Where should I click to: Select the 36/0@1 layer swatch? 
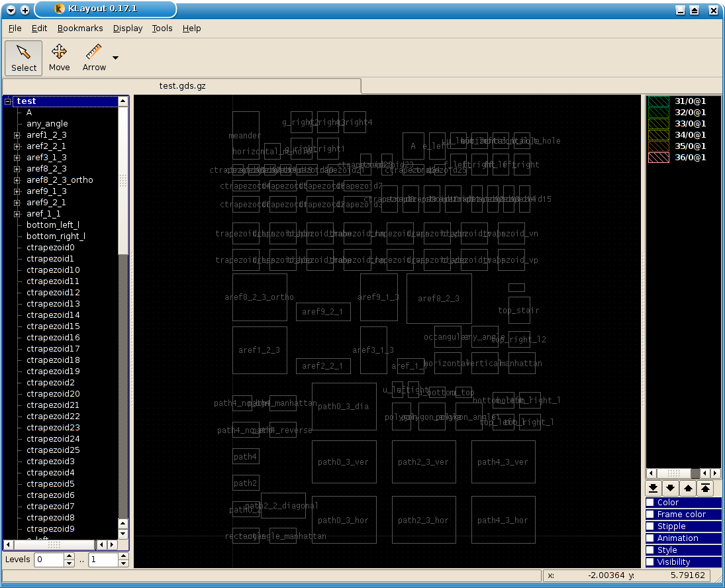pyautogui.click(x=658, y=158)
